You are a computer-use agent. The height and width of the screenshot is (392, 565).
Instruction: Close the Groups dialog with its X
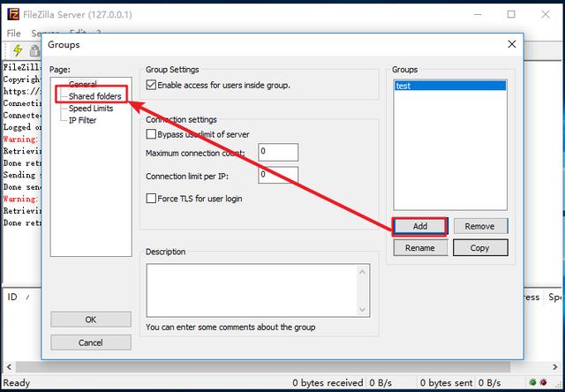(512, 44)
